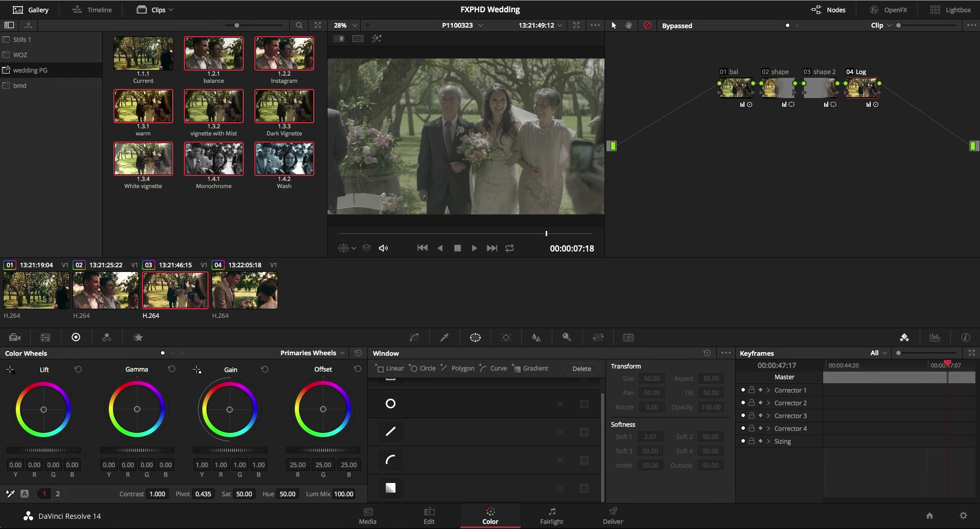
Task: Open the Curves palette icon
Action: 414,337
